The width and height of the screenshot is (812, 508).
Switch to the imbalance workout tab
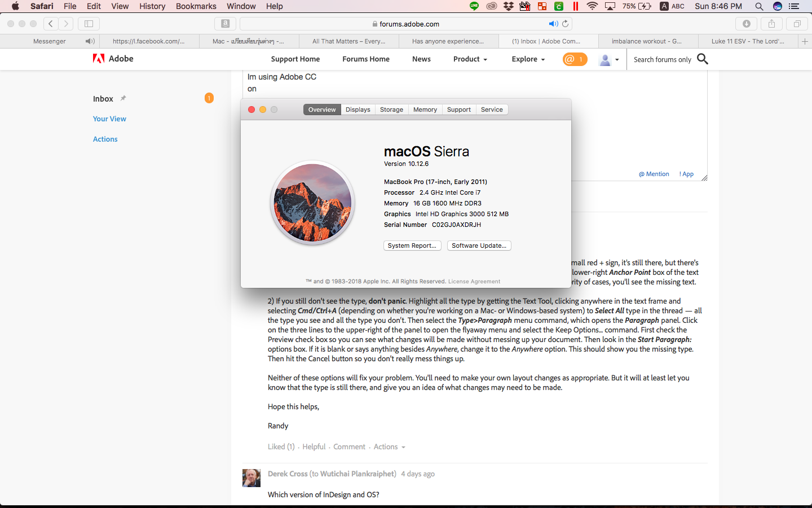[648, 41]
